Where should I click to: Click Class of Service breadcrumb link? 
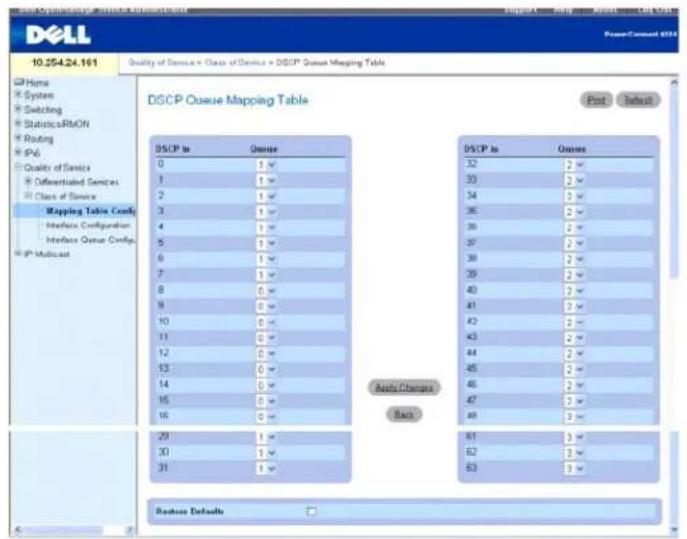coord(235,62)
